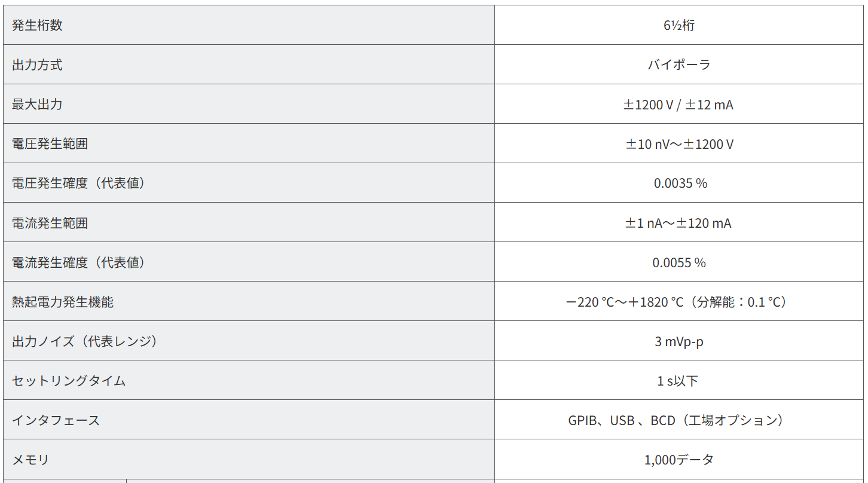Select the 電圧発生確度（代表値） label
Image resolution: width=868 pixels, height=483 pixels.
tap(78, 184)
